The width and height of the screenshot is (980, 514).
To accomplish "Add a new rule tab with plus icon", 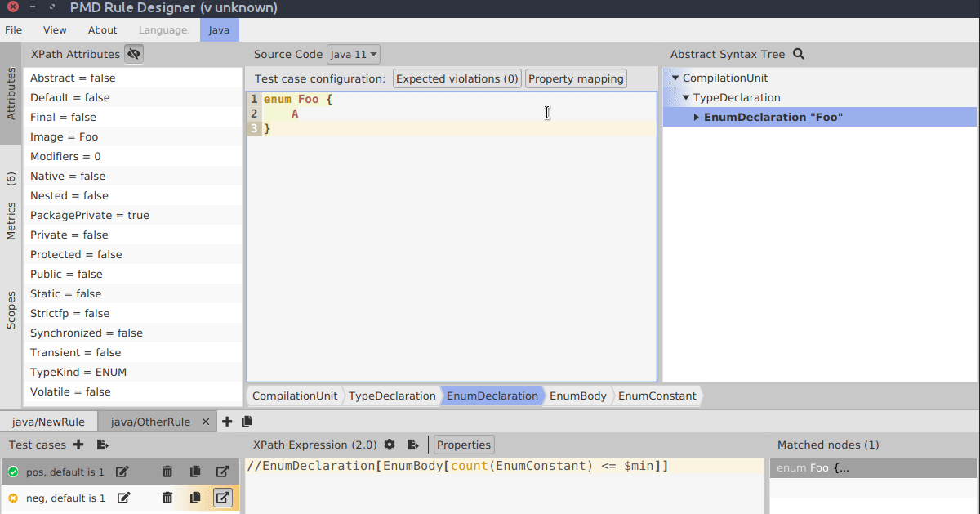I will 227,422.
